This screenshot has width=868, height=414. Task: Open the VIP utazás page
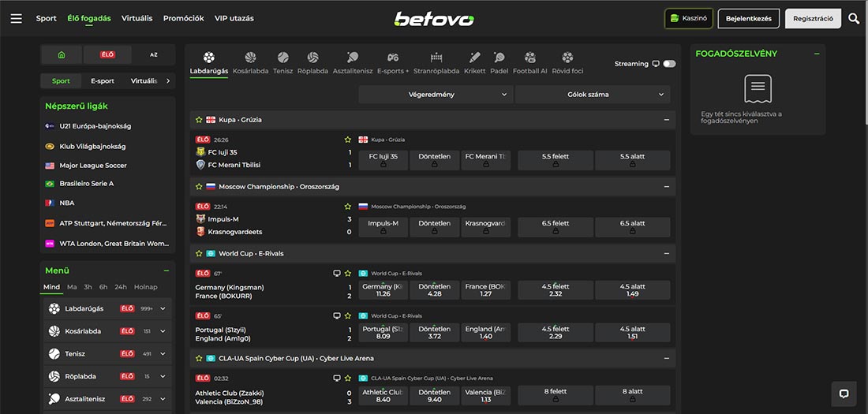[x=234, y=18]
